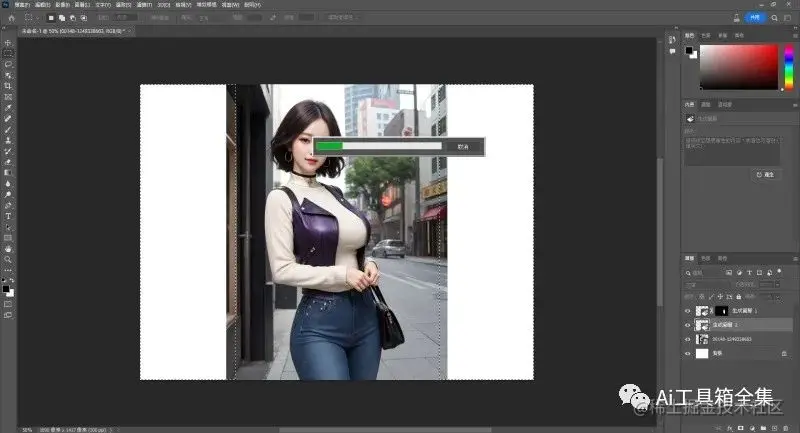Switch to the Channels tab beside Layers

pos(706,259)
